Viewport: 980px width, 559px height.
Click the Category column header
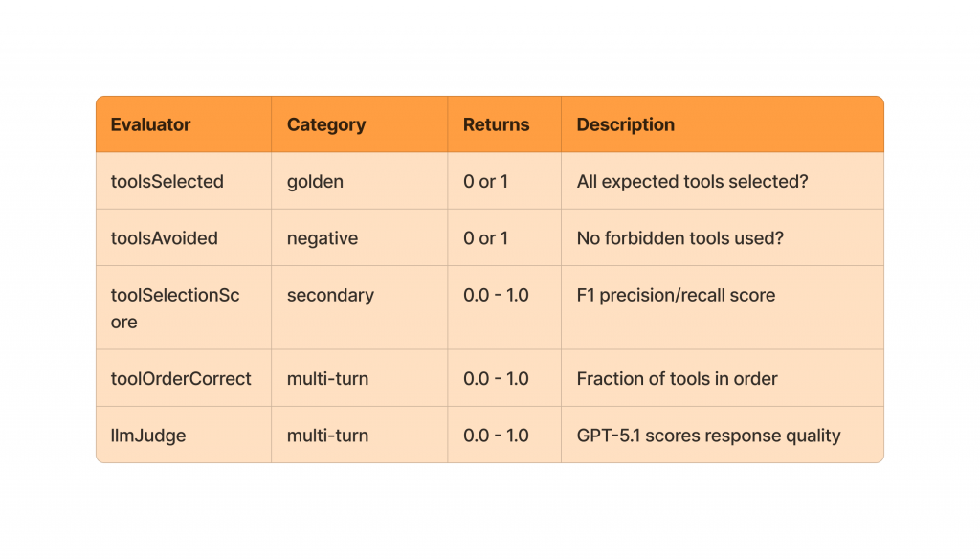coord(325,124)
